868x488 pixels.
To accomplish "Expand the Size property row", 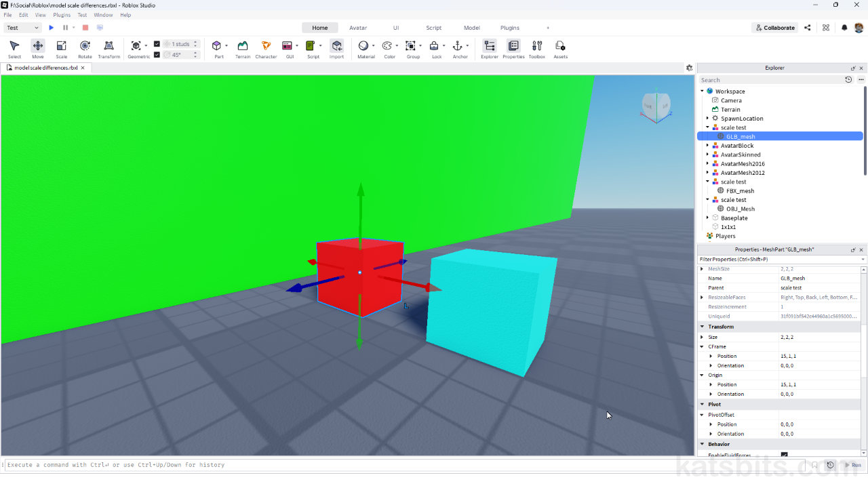I will click(x=702, y=337).
